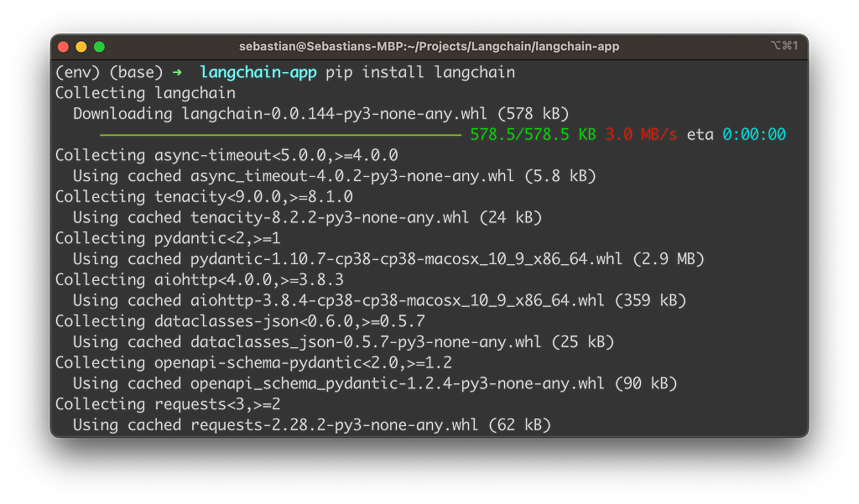The height and width of the screenshot is (504, 859).
Task: Click the green download progress bar
Action: click(x=280, y=135)
